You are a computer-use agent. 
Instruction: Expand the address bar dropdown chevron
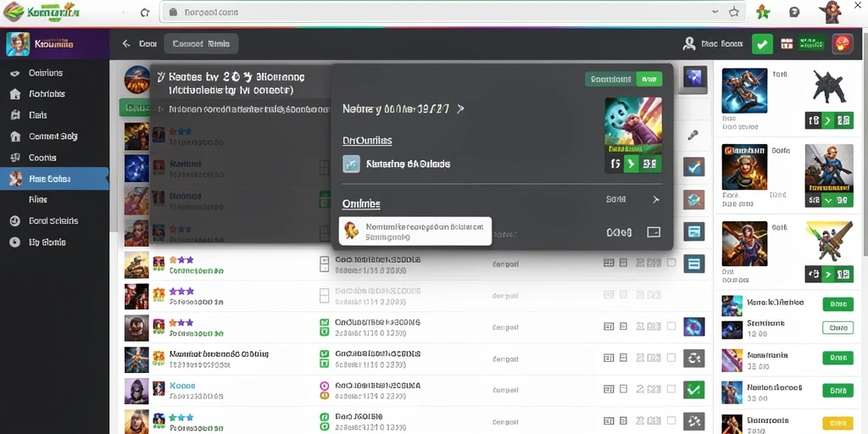pos(715,12)
